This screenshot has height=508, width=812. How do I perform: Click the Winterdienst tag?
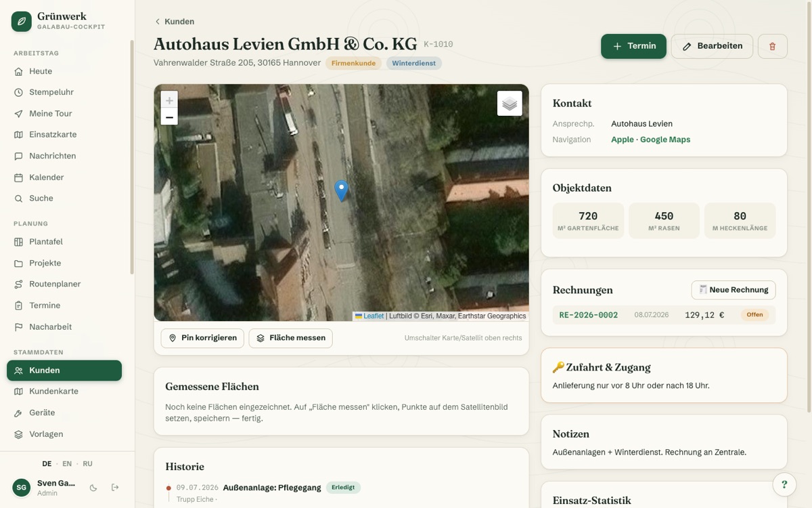tap(414, 63)
